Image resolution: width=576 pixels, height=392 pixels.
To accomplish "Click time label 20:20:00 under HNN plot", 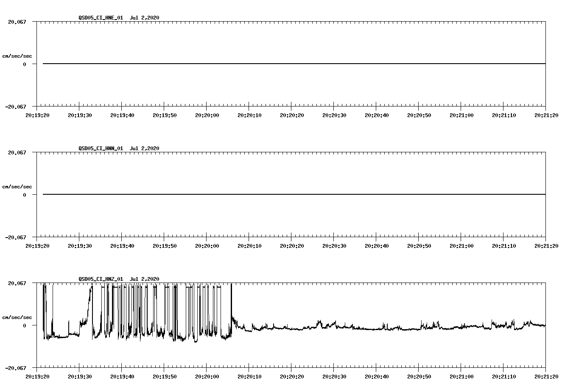I will pos(207,246).
